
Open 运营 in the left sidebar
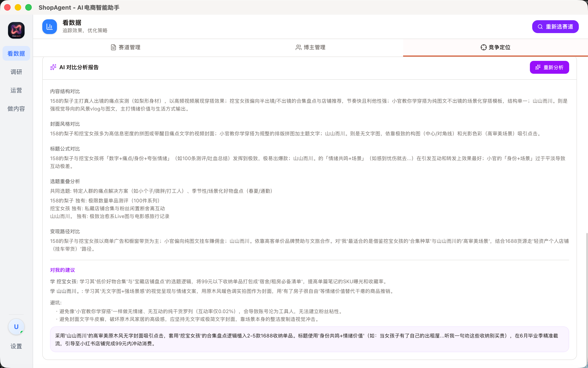click(16, 90)
